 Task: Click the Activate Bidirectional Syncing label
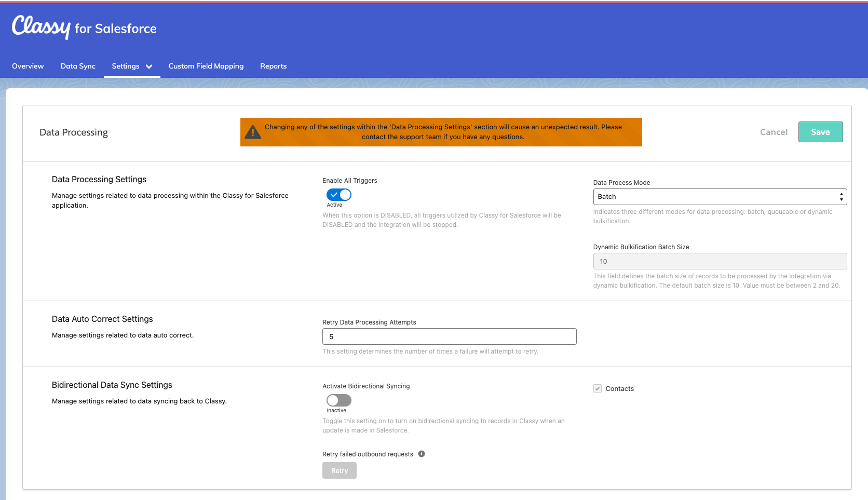366,386
